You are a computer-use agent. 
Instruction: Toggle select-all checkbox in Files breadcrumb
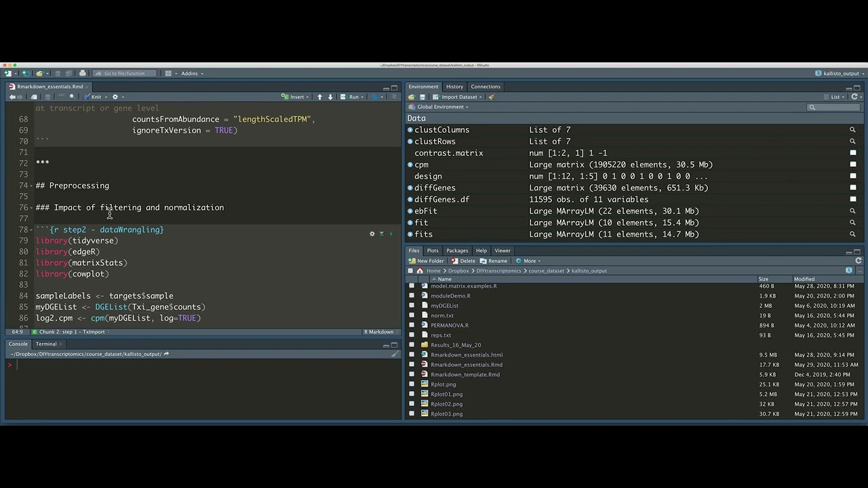pyautogui.click(x=410, y=271)
